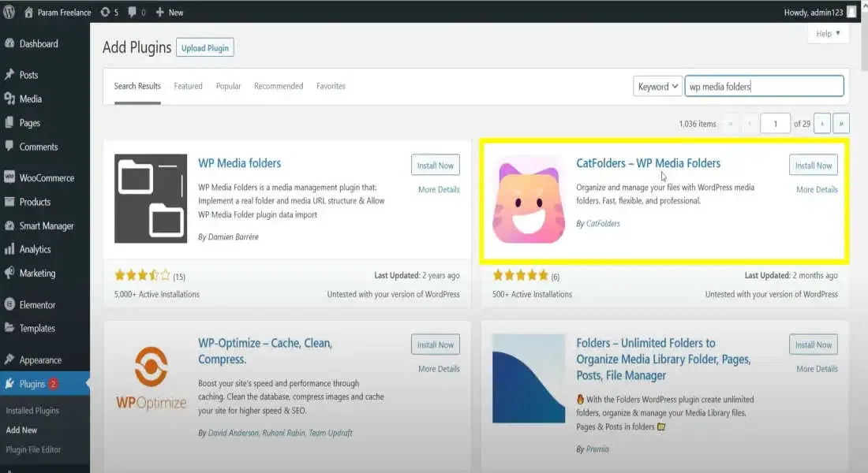The height and width of the screenshot is (473, 868).
Task: Click the Analytics bar chart icon
Action: (x=9, y=249)
